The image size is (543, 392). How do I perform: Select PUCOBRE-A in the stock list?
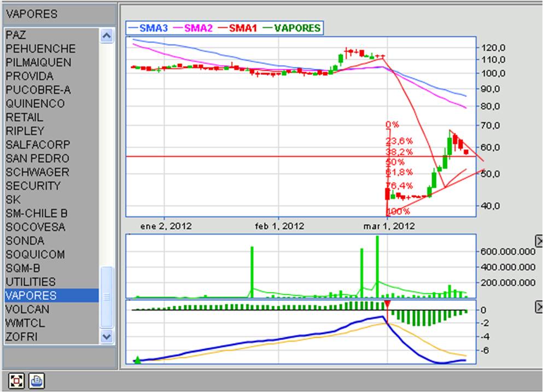click(x=52, y=90)
